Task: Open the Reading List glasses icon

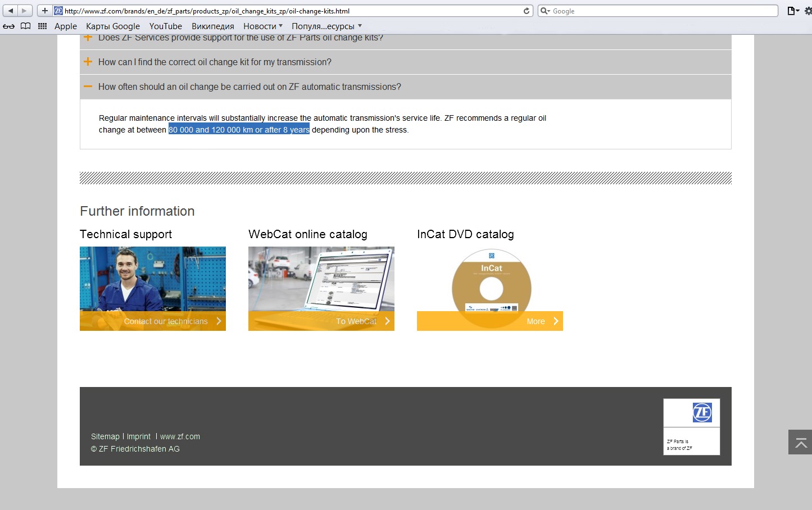Action: 9,26
